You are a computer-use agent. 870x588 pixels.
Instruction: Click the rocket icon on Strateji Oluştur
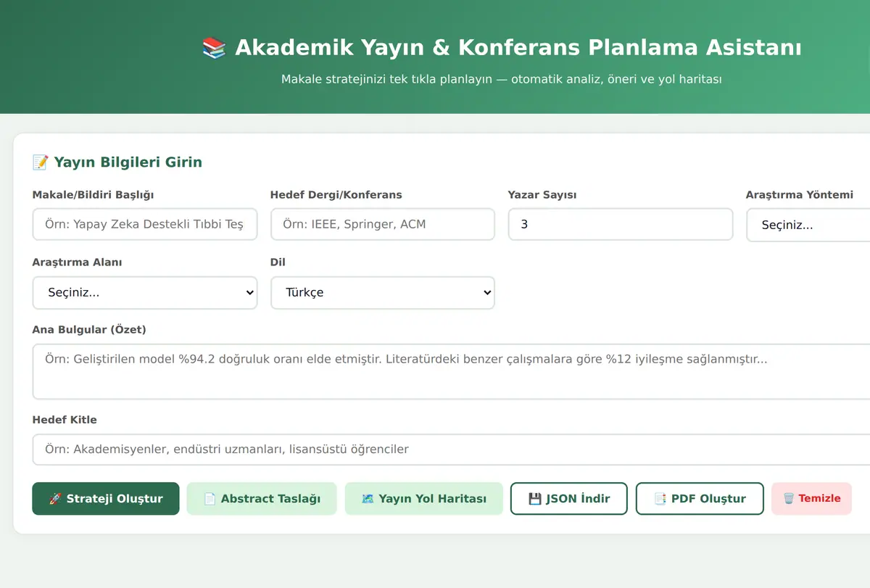[x=55, y=499]
